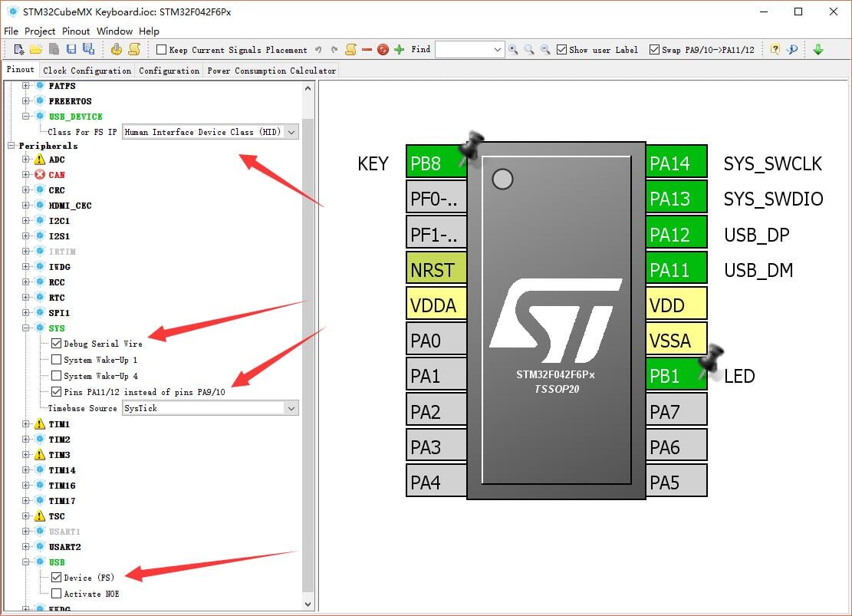Collapse the USB_DEVICE tree node
The image size is (852, 616).
click(x=25, y=117)
